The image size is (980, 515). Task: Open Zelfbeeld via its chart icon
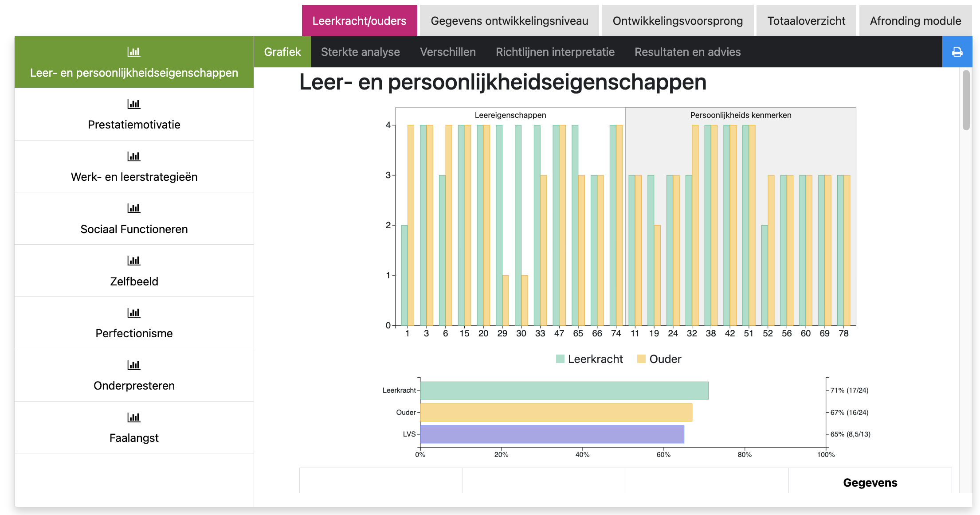133,261
